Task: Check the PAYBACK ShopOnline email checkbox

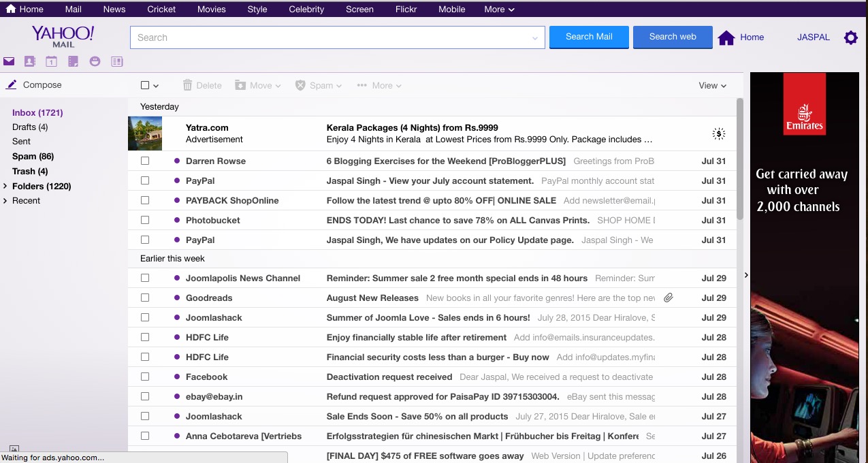Action: 145,200
